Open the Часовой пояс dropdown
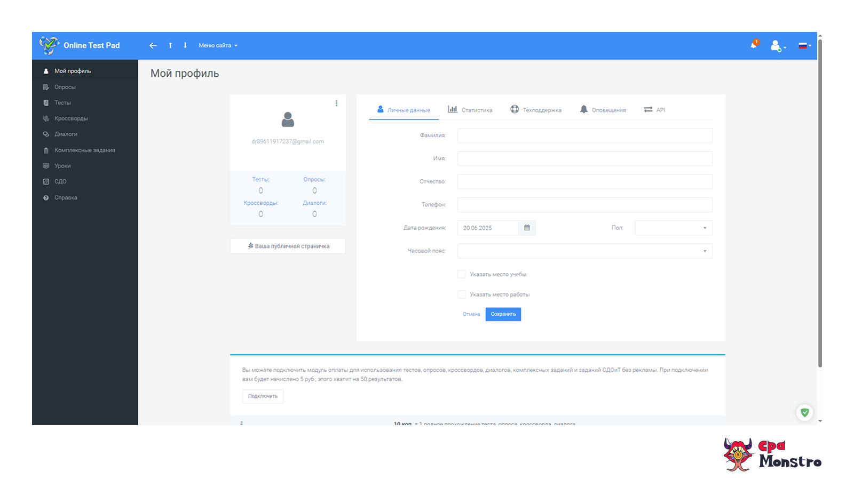Viewport: 854px width, 504px height. pos(585,251)
